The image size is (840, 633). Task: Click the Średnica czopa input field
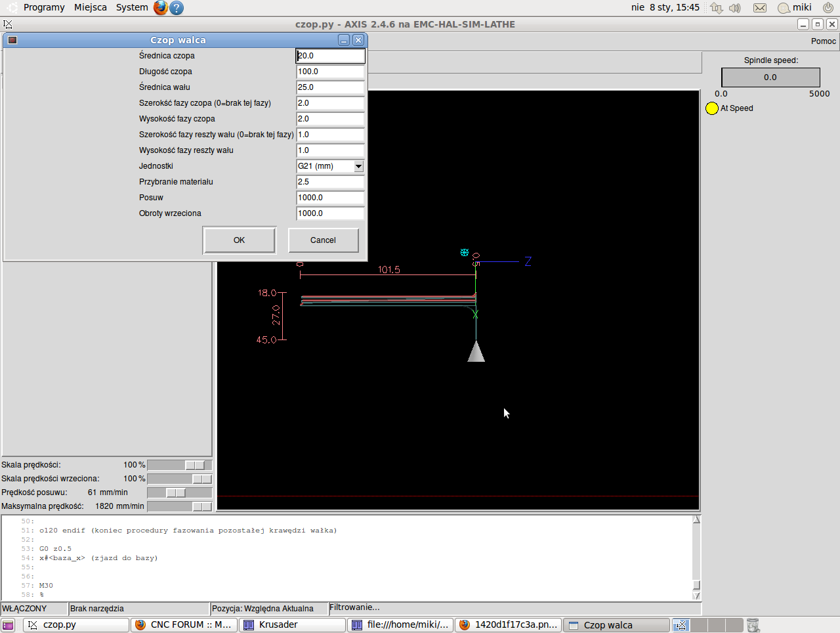tap(330, 56)
